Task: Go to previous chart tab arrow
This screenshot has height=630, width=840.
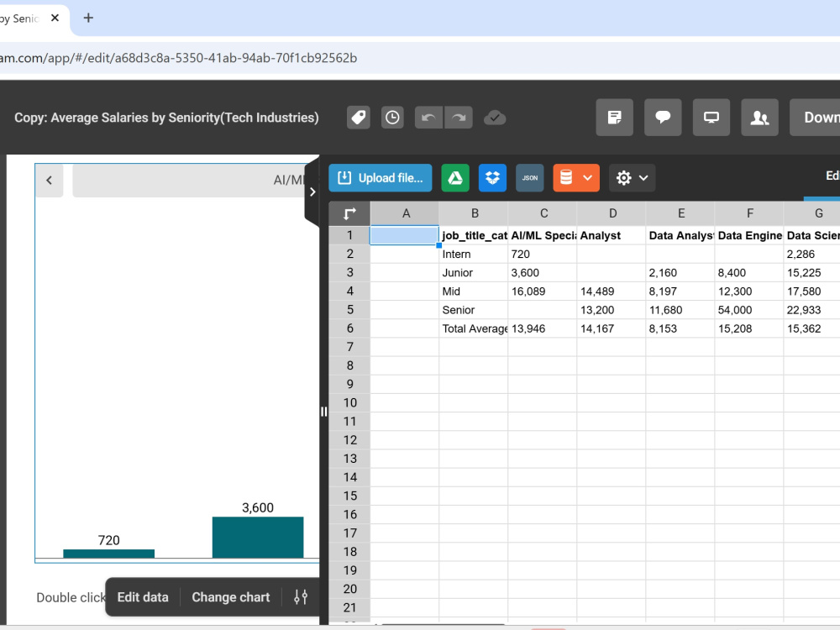Action: tap(50, 181)
